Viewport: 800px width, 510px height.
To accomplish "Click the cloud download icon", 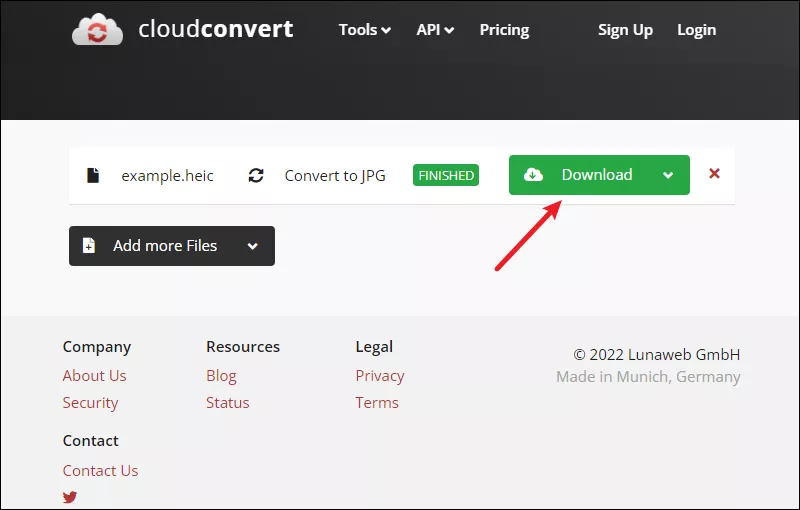I will point(533,175).
